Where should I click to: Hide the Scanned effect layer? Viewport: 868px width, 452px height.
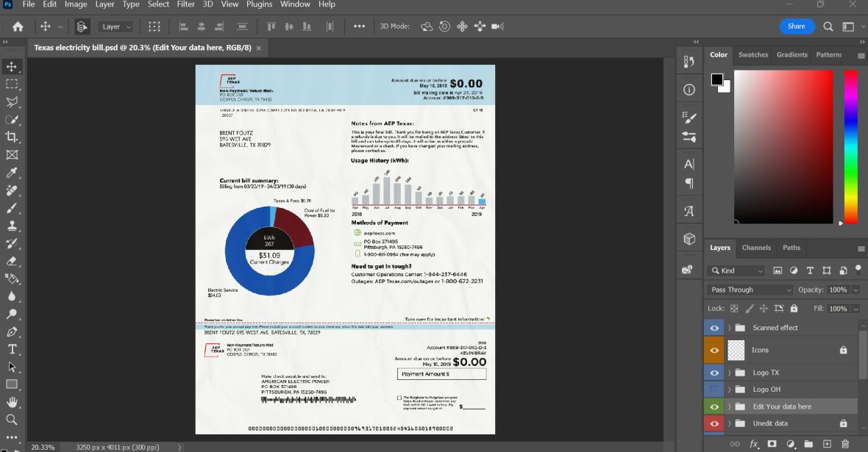713,326
